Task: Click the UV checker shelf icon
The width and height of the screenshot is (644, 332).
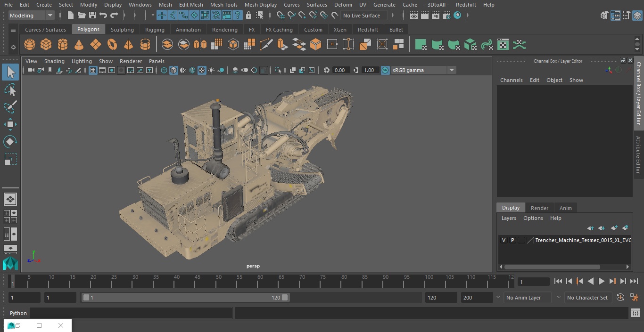Action: (x=503, y=45)
